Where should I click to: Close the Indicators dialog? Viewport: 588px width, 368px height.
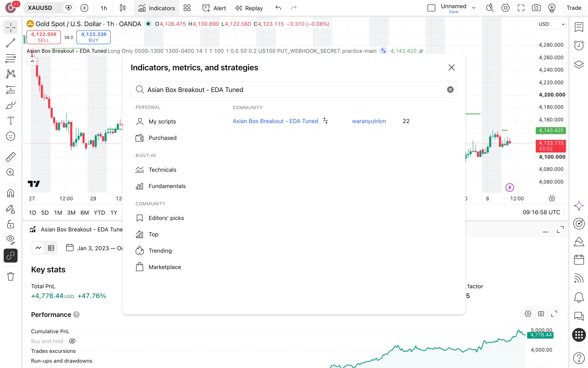tap(451, 67)
